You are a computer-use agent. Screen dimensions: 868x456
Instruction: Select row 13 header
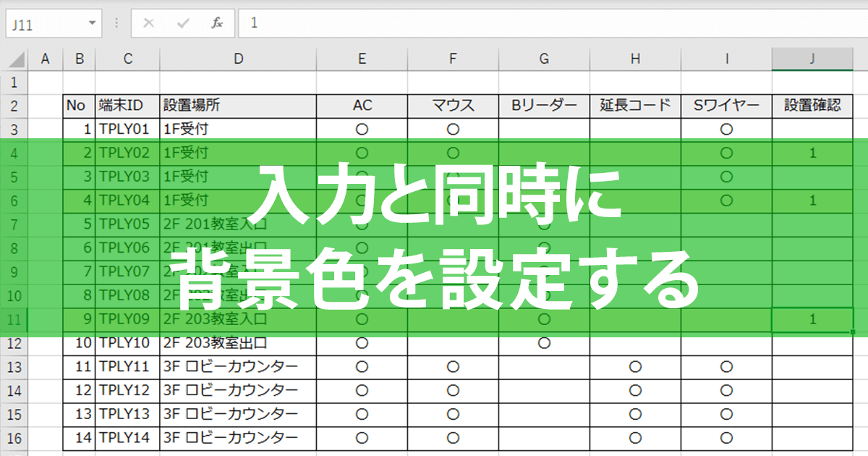pyautogui.click(x=14, y=366)
